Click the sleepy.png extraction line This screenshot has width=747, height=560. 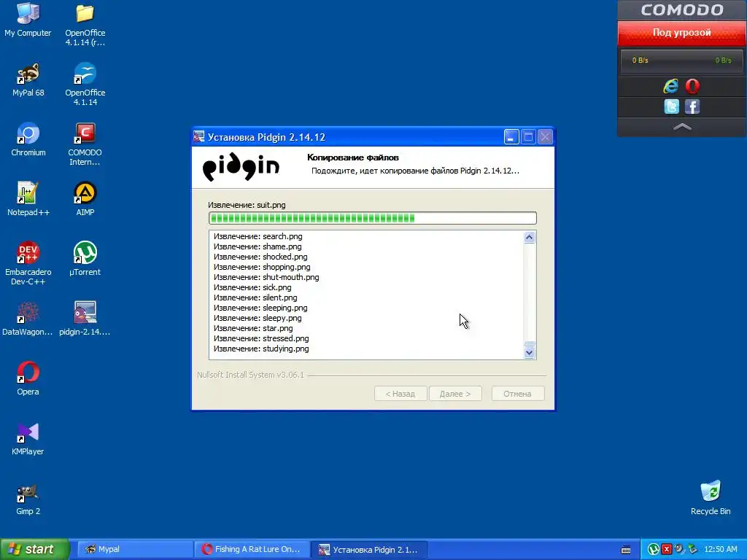[258, 318]
